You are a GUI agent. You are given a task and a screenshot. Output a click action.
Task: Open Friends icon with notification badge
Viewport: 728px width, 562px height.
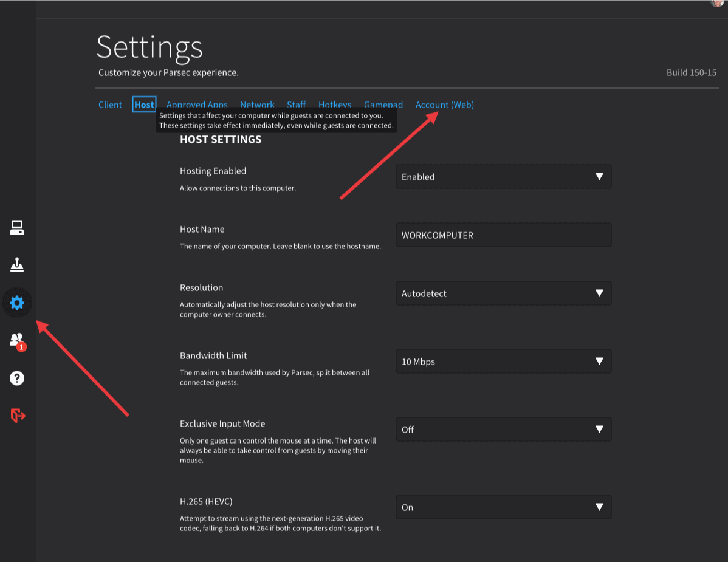(x=17, y=340)
